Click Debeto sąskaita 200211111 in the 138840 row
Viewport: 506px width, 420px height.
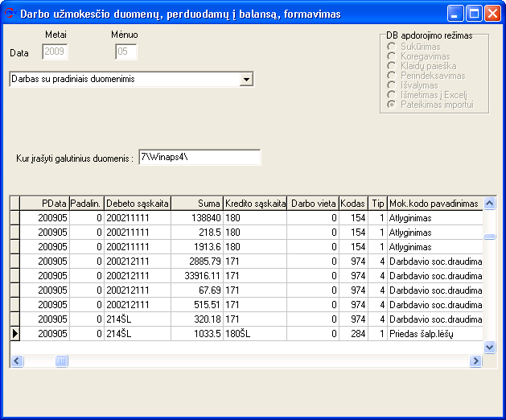click(x=138, y=218)
